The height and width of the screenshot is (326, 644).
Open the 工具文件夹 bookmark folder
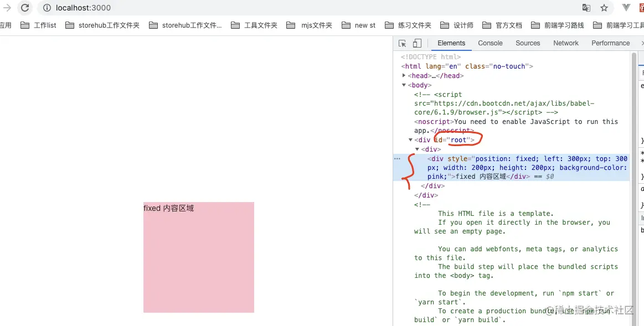[x=254, y=25]
